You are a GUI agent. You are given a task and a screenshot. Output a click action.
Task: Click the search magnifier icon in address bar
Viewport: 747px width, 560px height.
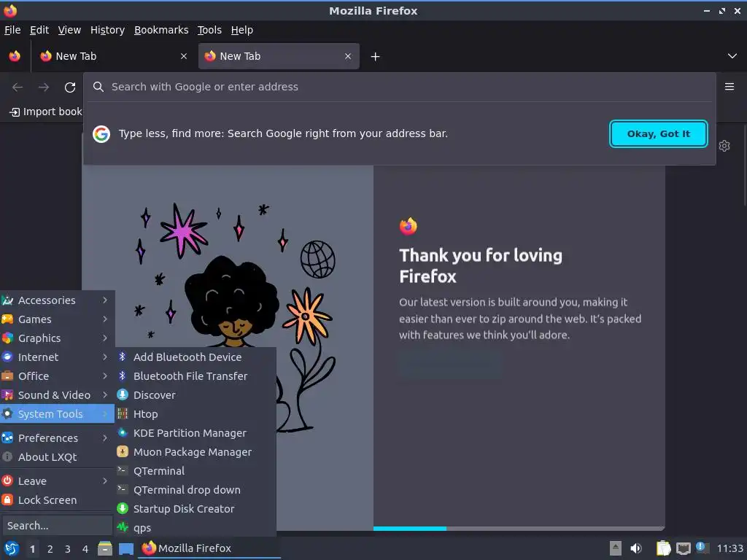98,87
